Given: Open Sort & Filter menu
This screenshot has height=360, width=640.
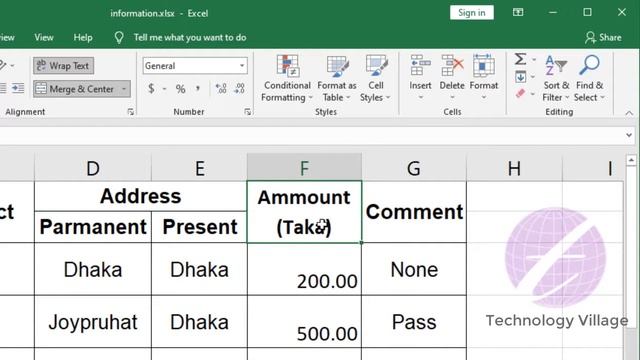Looking at the screenshot, I should [x=556, y=79].
